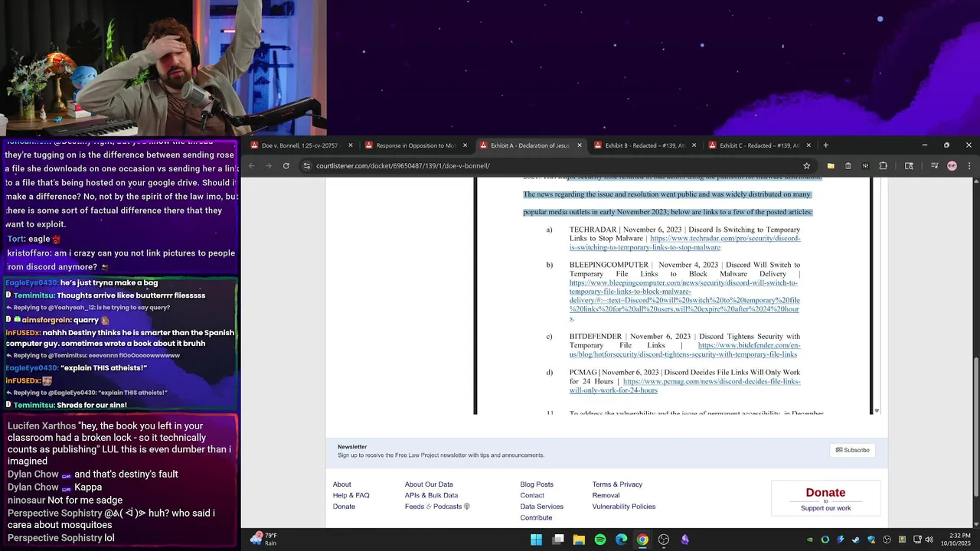Open the yellow folder extension icon
Image resolution: width=980 pixels, height=551 pixels.
[x=831, y=165]
